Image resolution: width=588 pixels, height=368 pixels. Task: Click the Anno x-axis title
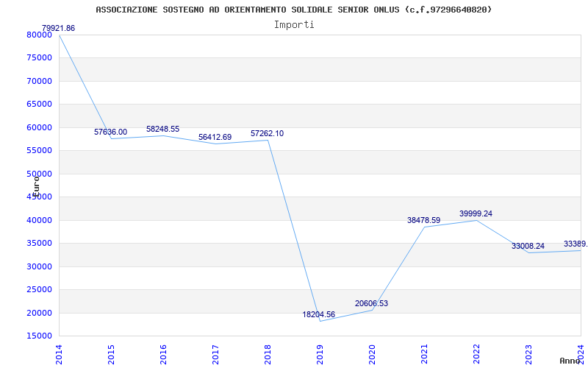[570, 361]
